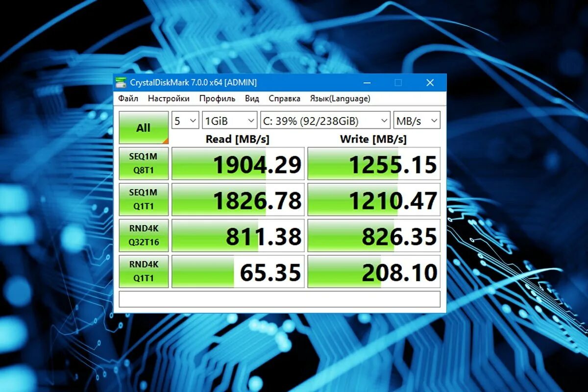
Task: Open the Вид menu
Action: [252, 98]
